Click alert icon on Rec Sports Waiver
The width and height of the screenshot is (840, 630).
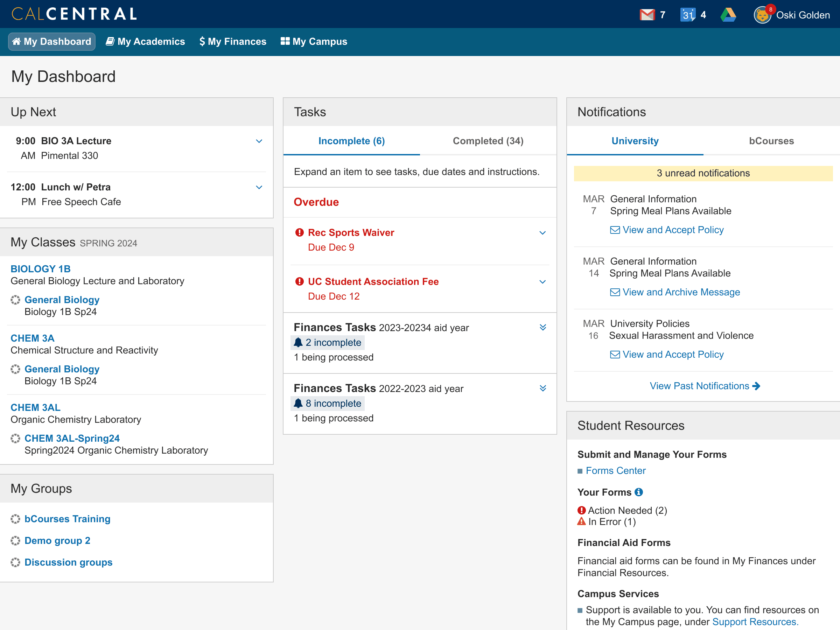coord(299,232)
